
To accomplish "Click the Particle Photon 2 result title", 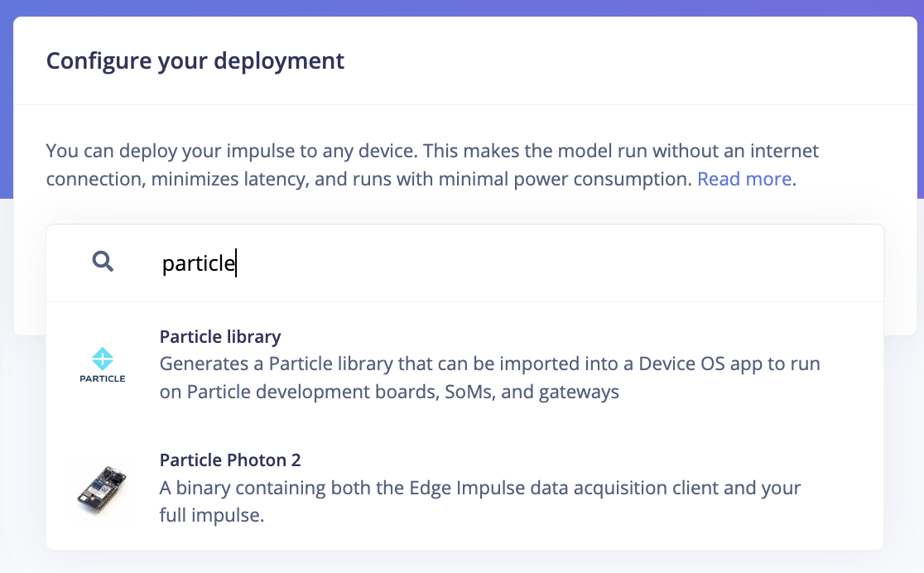I will (x=231, y=460).
